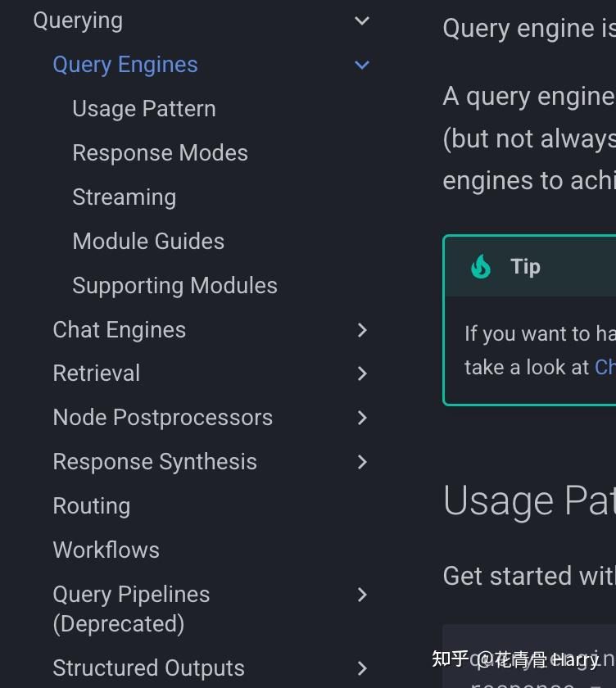This screenshot has height=688, width=616.
Task: Open the Streaming documentation page
Action: 124,197
